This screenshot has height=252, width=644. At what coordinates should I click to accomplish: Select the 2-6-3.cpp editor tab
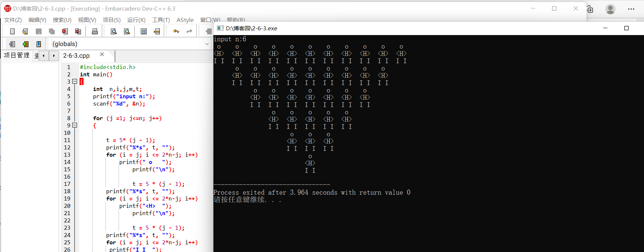point(76,56)
